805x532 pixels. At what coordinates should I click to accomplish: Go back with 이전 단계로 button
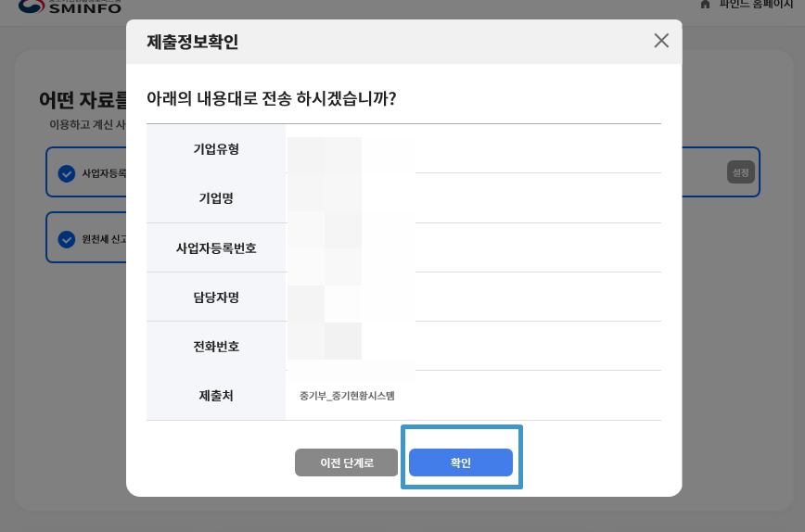click(x=347, y=462)
